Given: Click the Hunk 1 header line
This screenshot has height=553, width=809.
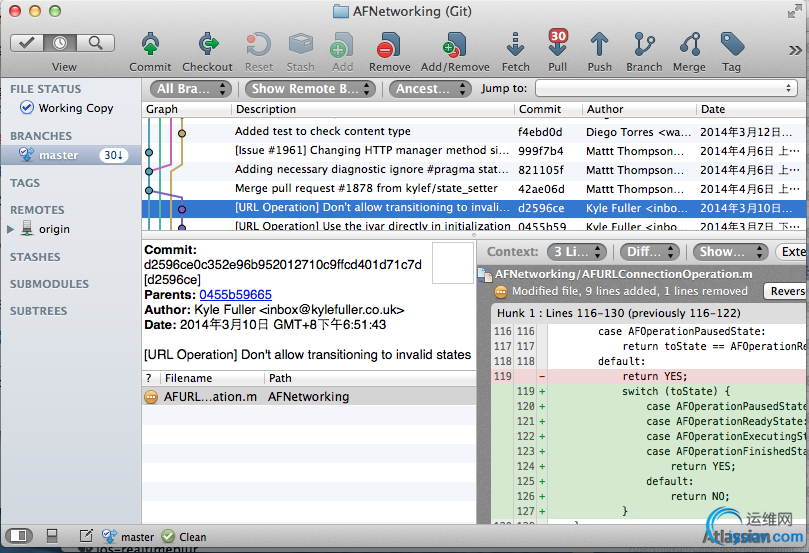Looking at the screenshot, I should click(650, 313).
